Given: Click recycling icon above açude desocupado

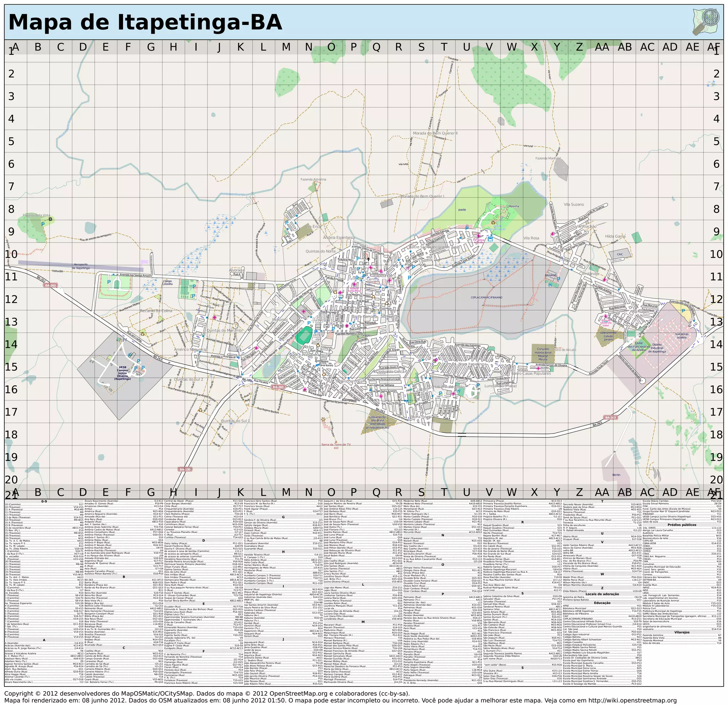Looking at the screenshot, I should pos(493,222).
